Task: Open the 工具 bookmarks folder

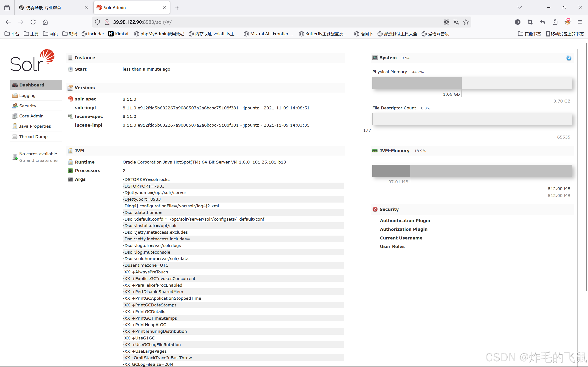Action: point(31,34)
